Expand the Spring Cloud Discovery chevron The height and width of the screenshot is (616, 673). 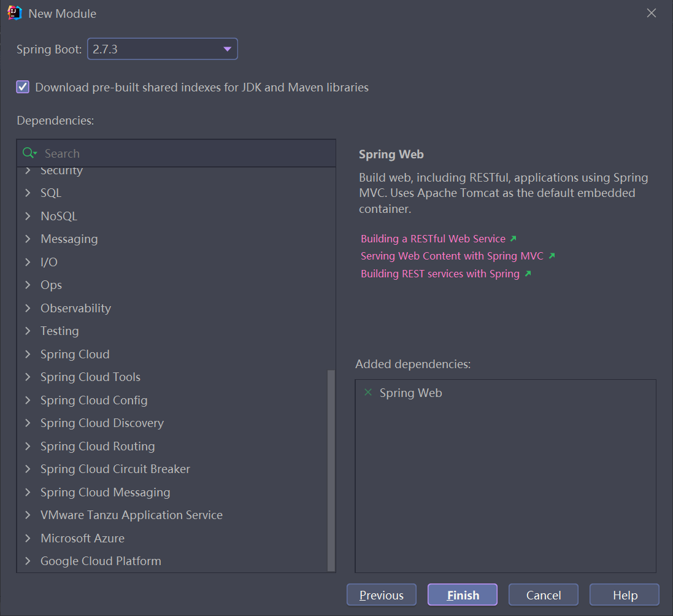point(28,423)
